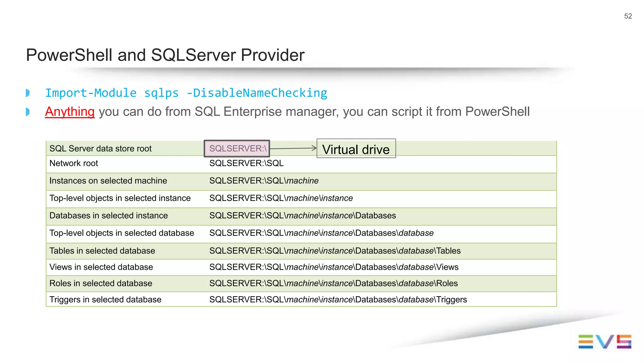Viewport: 644px width, 363px height.
Task: Click the EVS logo
Action: click(605, 342)
